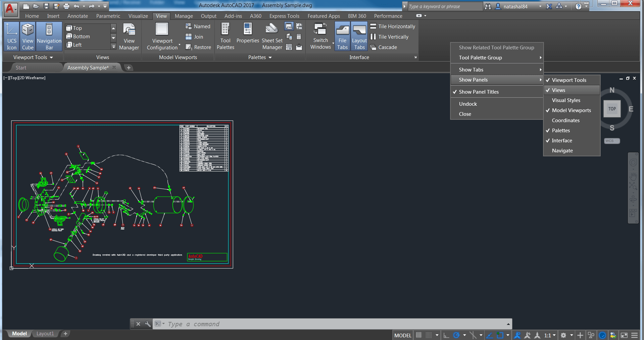
Task: Open the Sheet Set Manager
Action: tap(272, 37)
